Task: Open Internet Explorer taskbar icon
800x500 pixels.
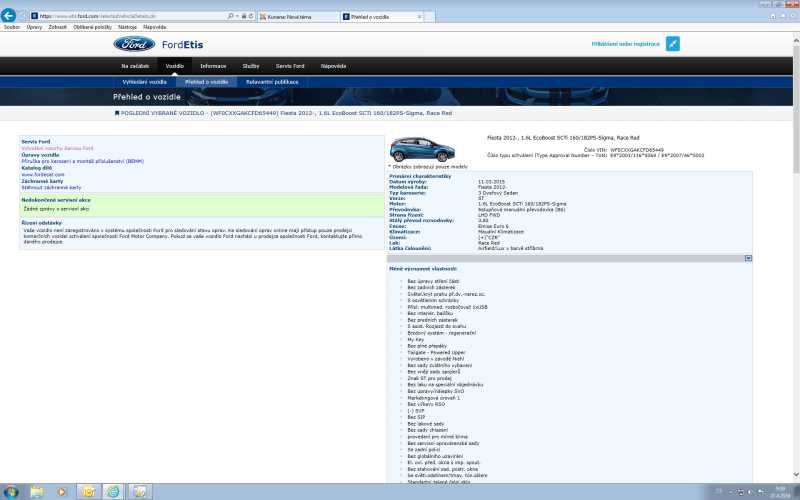Action: [113, 492]
